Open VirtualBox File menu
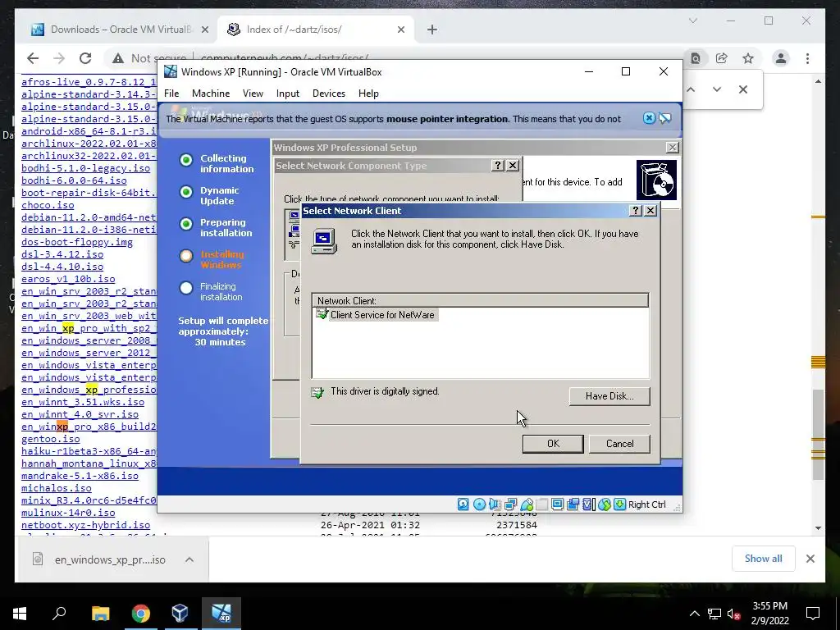 (x=171, y=94)
